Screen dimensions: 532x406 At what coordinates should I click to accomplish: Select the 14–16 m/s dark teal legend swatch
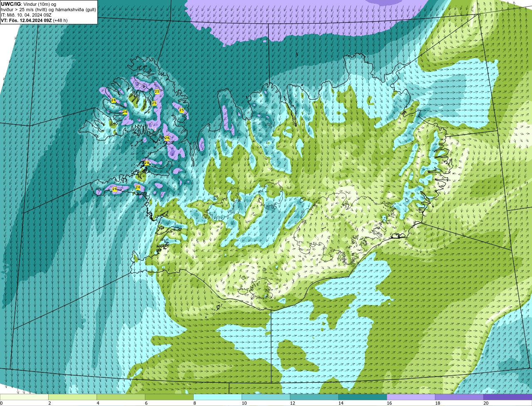coord(362,397)
